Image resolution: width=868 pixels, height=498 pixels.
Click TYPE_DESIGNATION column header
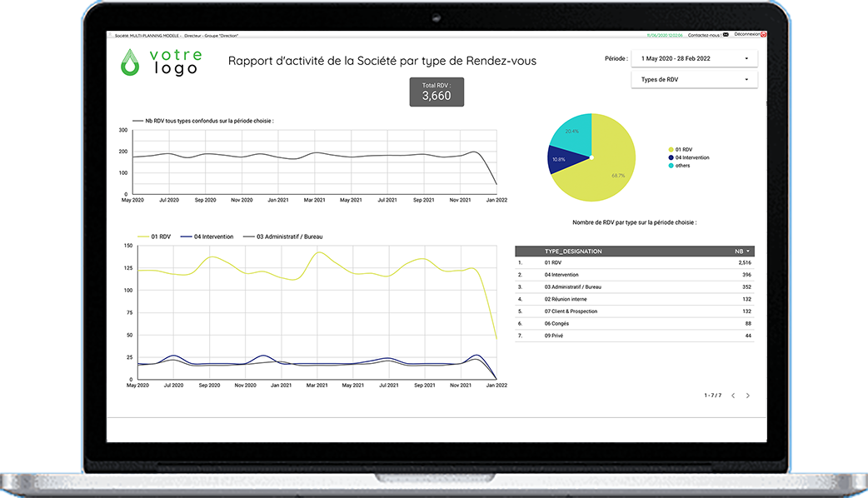pos(573,251)
